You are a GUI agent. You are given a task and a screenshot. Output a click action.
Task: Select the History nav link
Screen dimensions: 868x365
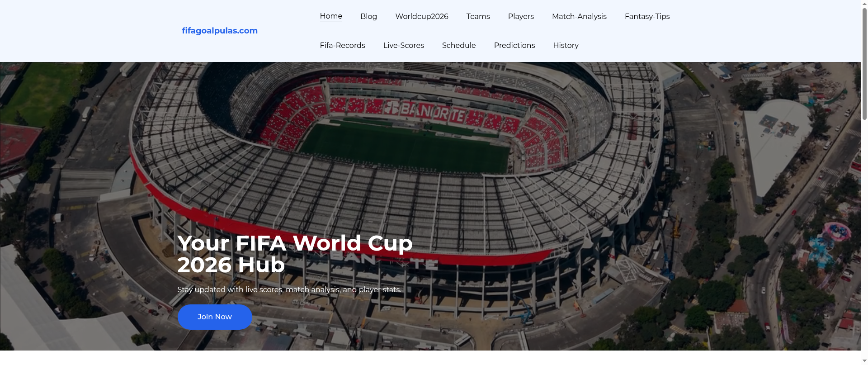click(566, 45)
